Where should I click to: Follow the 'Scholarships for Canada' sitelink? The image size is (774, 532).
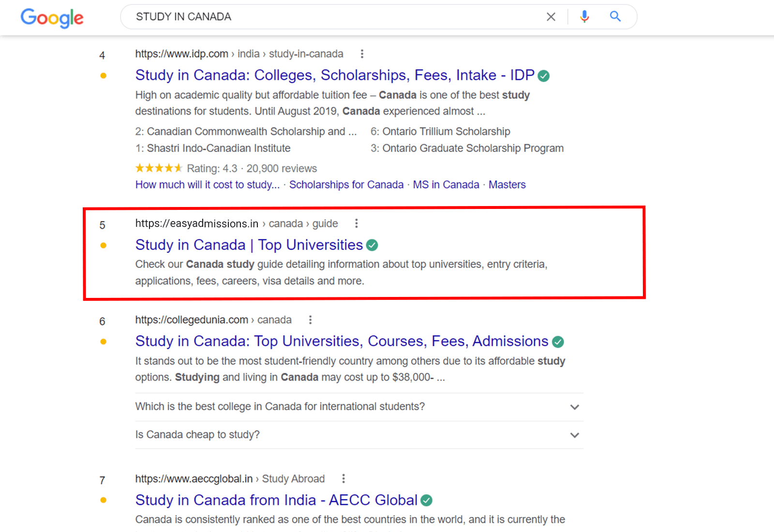click(x=346, y=185)
